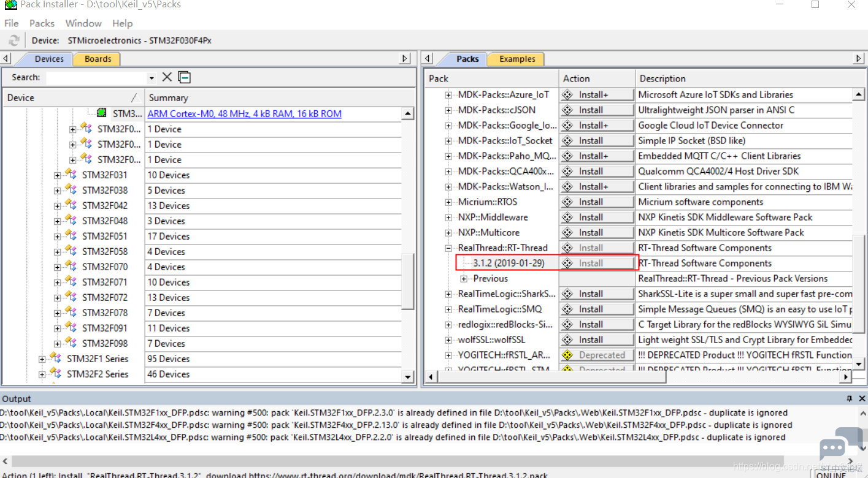Select the STM32F051 family icon
Image resolution: width=868 pixels, height=478 pixels.
[71, 236]
